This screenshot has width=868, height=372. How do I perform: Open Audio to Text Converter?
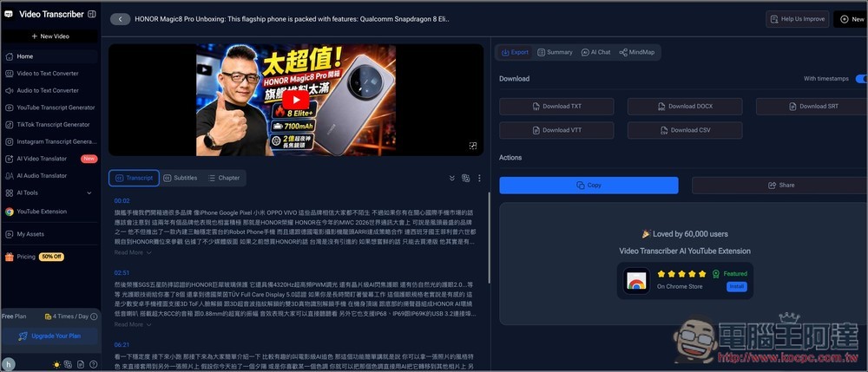pos(49,91)
